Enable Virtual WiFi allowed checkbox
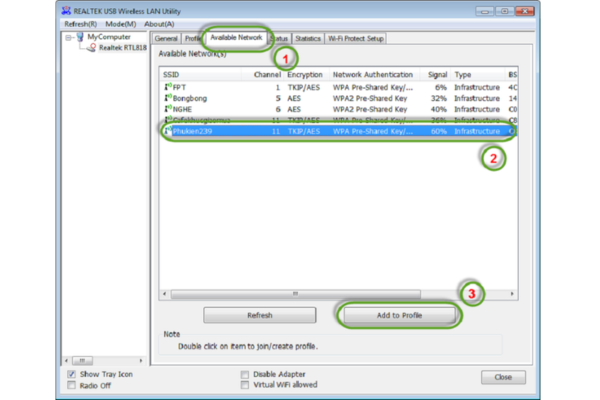600x400 pixels. (x=245, y=385)
